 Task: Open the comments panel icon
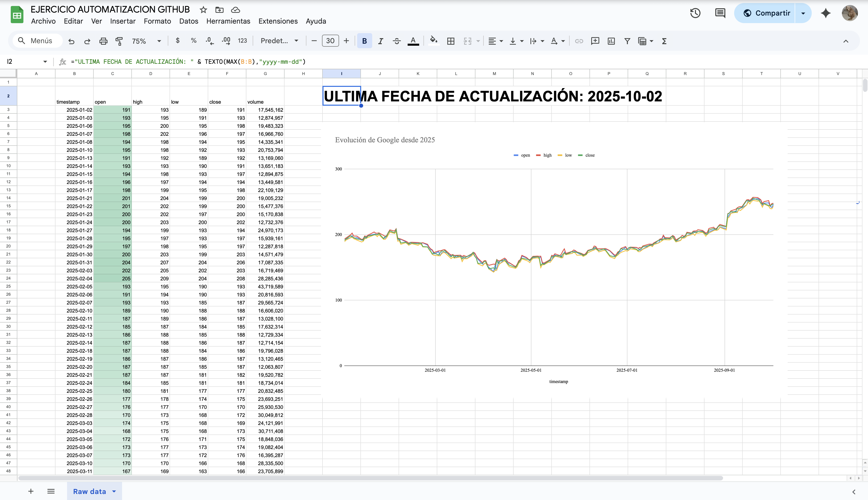click(720, 13)
